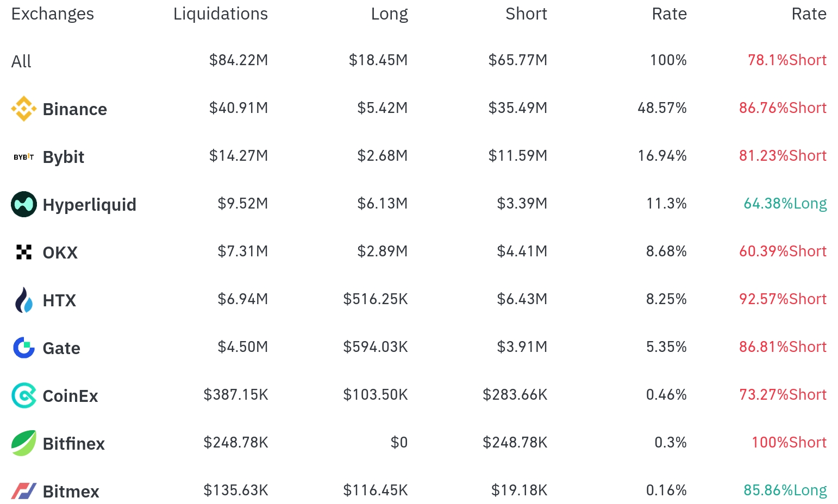Select the All exchanges row label
This screenshot has width=838, height=504.
tap(21, 61)
